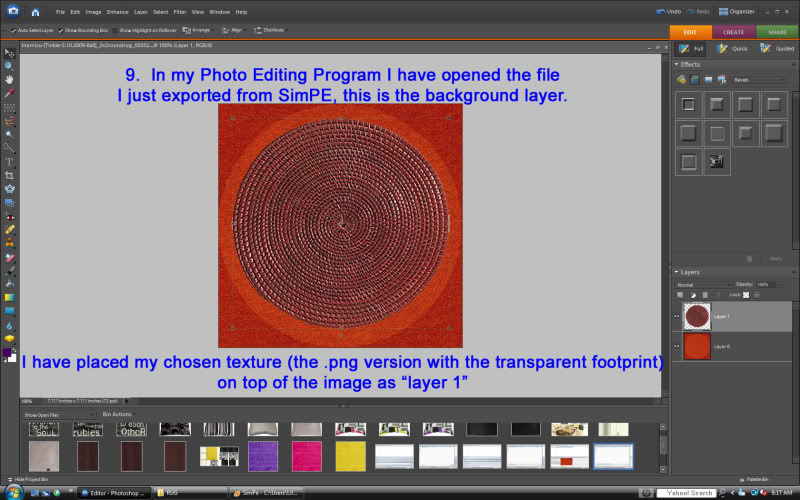Open the Show Open Files dropdown
Screen dimensions: 800x500
(x=59, y=415)
